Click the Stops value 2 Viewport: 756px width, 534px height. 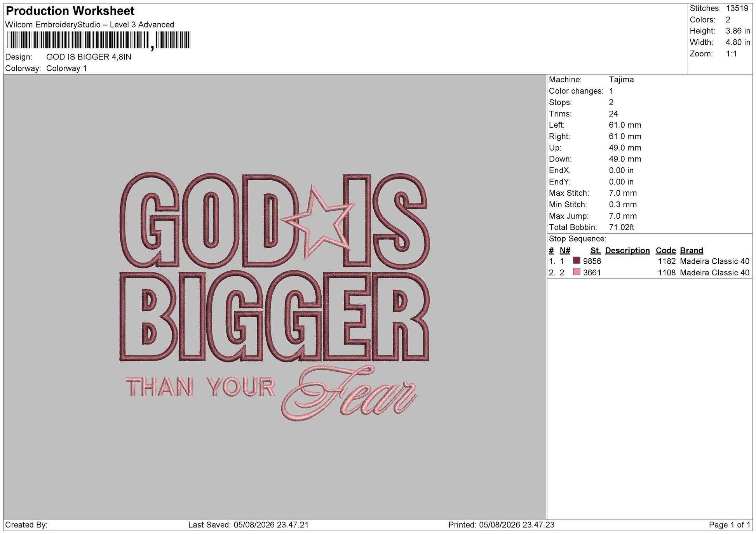point(611,103)
